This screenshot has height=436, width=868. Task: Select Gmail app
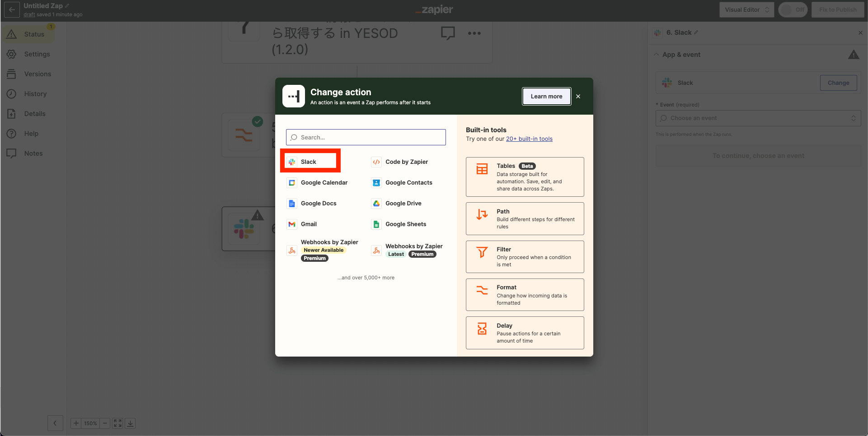tap(302, 224)
